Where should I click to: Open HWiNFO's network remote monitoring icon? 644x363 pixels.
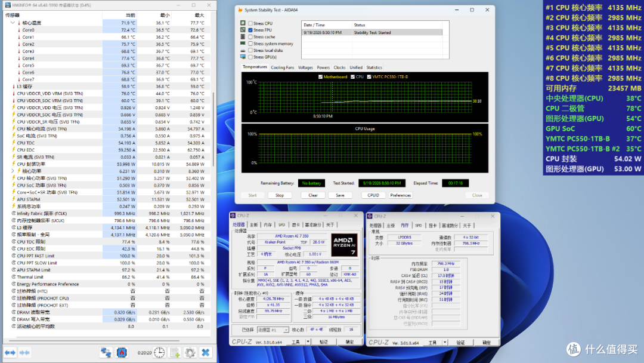tap(106, 352)
